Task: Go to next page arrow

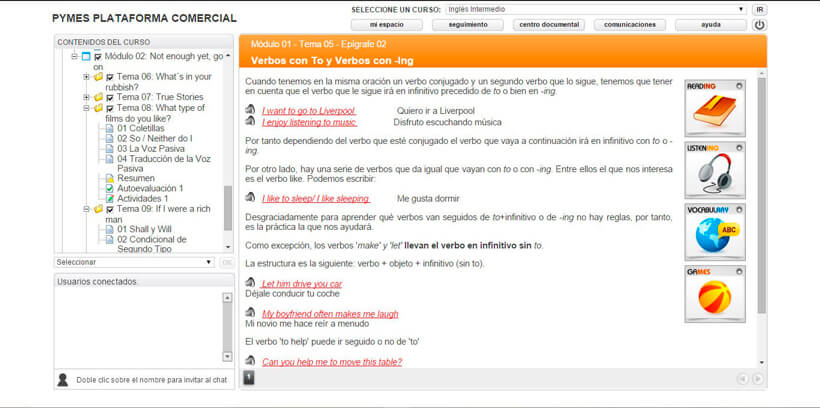Action: [x=757, y=379]
